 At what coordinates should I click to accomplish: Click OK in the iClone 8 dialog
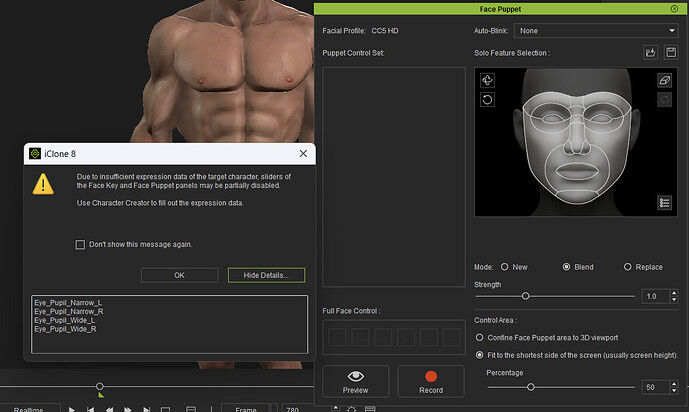pyautogui.click(x=179, y=275)
